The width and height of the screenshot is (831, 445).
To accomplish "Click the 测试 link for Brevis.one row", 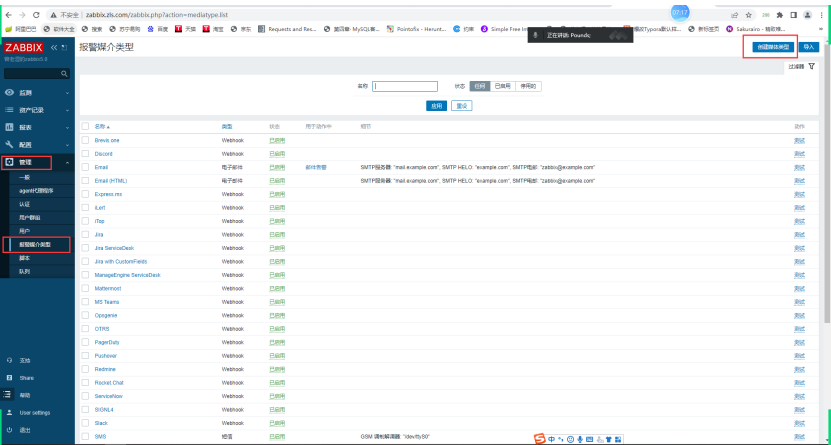I will (799, 140).
